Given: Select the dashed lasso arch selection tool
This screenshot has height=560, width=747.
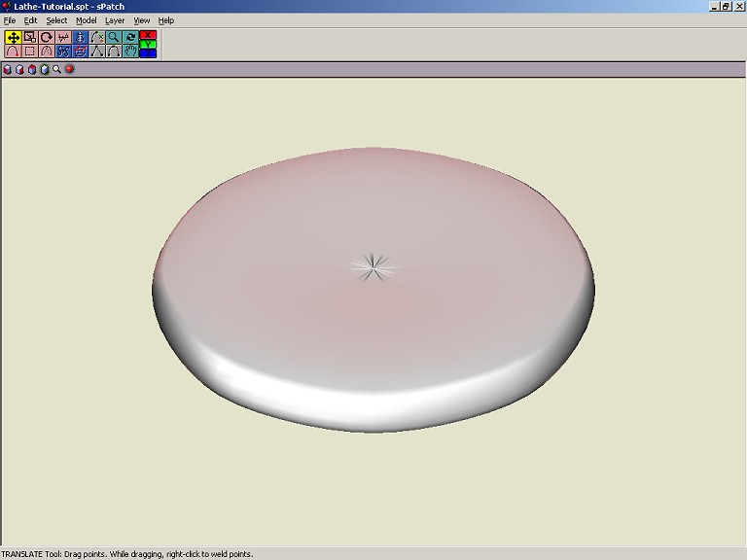Looking at the screenshot, I should click(x=47, y=51).
